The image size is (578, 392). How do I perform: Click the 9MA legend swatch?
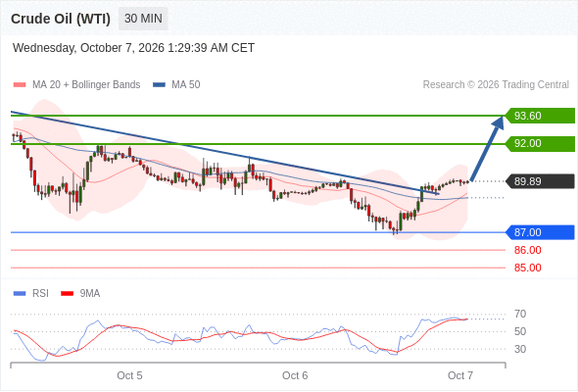point(67,294)
